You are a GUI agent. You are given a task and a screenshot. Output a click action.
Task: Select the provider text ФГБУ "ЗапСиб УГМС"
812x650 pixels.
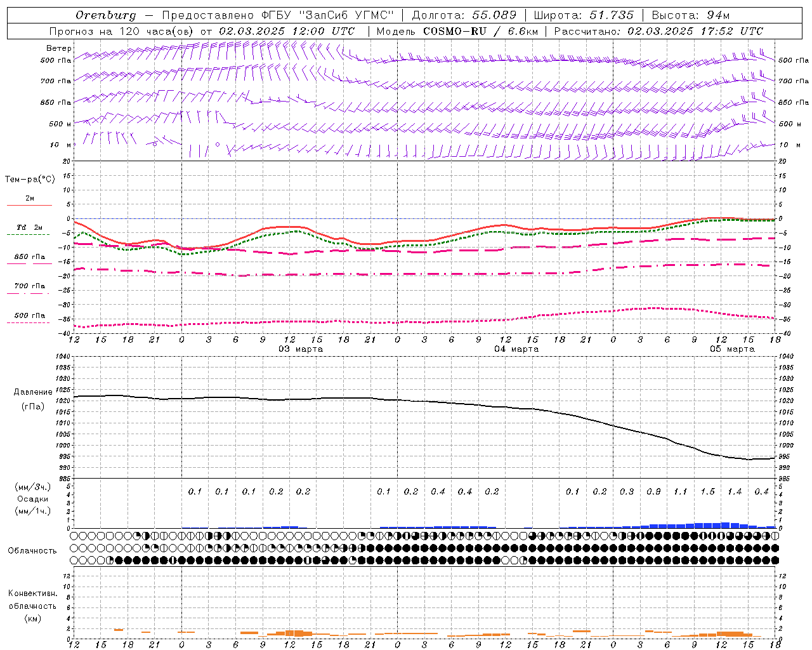(x=329, y=15)
